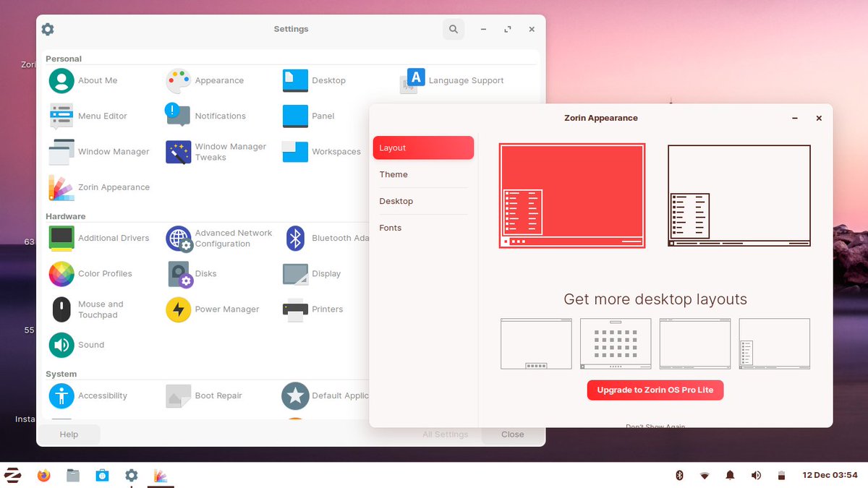Switch to Fonts tab
Image resolution: width=868 pixels, height=488 pixels.
(423, 228)
